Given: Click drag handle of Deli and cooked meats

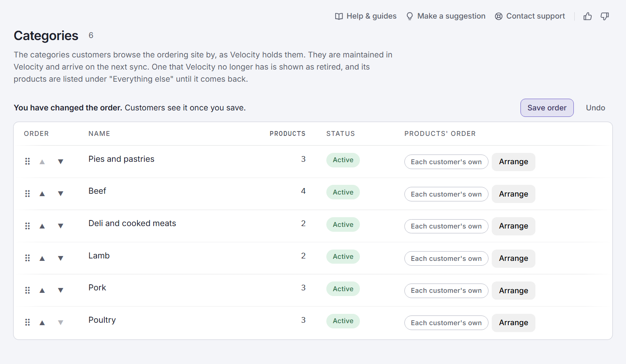Looking at the screenshot, I should tap(27, 226).
